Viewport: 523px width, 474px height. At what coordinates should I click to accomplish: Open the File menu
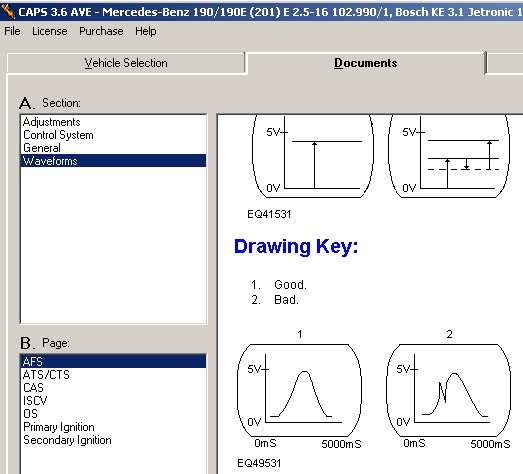[x=12, y=31]
